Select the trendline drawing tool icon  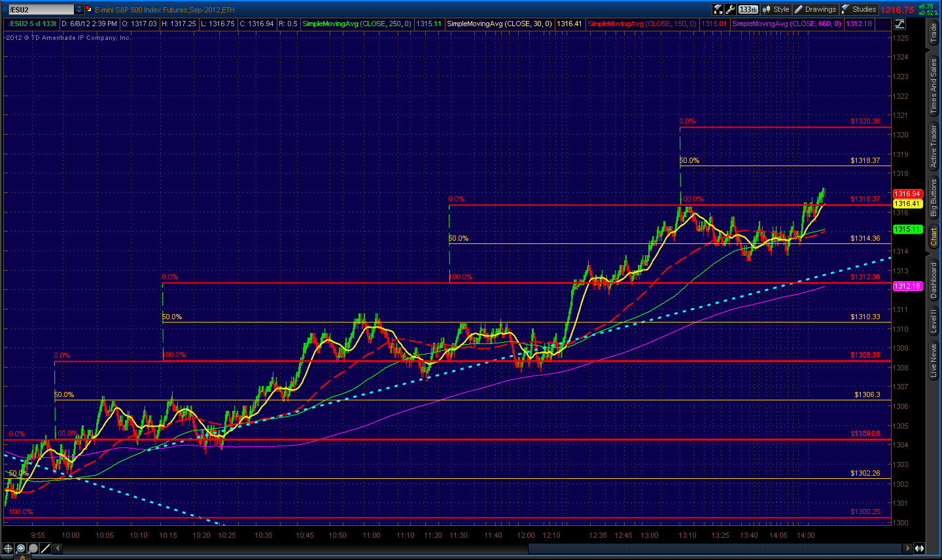[45, 548]
